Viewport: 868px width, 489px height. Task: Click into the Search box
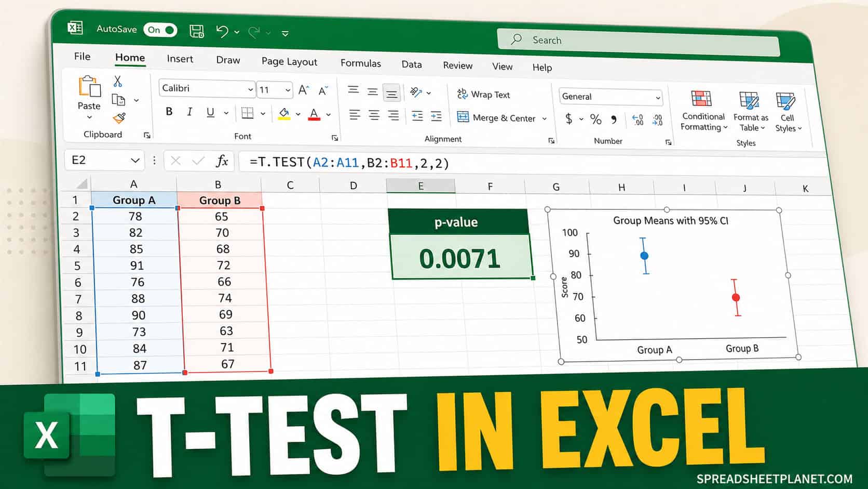(639, 42)
